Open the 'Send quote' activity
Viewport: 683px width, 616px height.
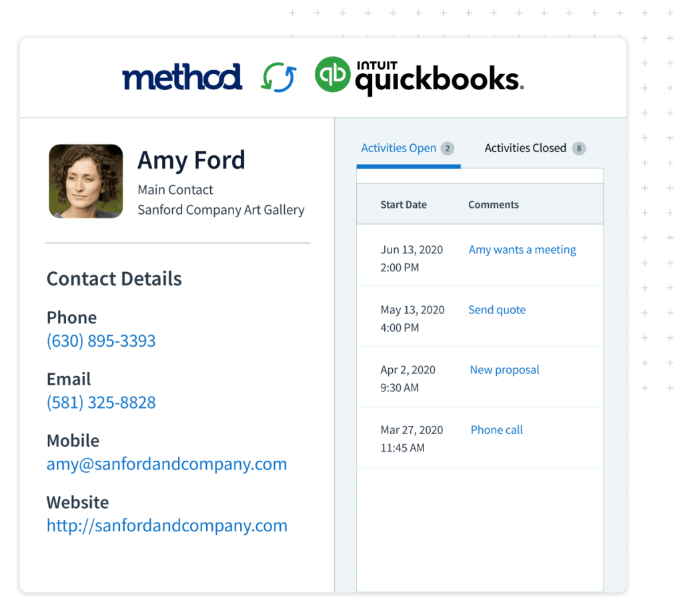497,310
